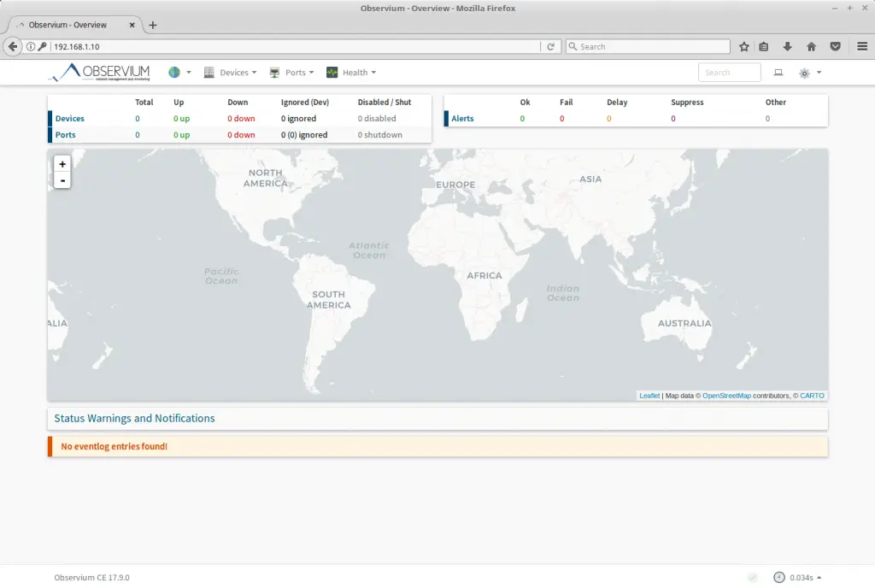This screenshot has height=588, width=875.
Task: Click the Observium navbar search field
Action: pyautogui.click(x=730, y=73)
